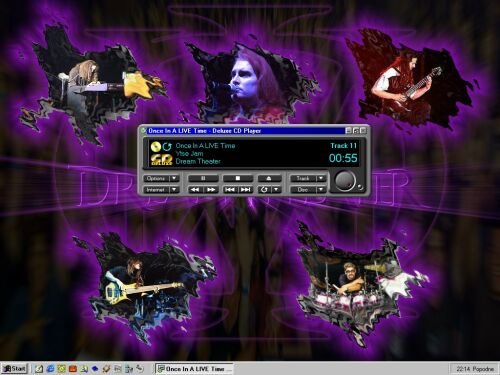Click the Disc selector button
Screen dimensions: 500x375
point(303,190)
